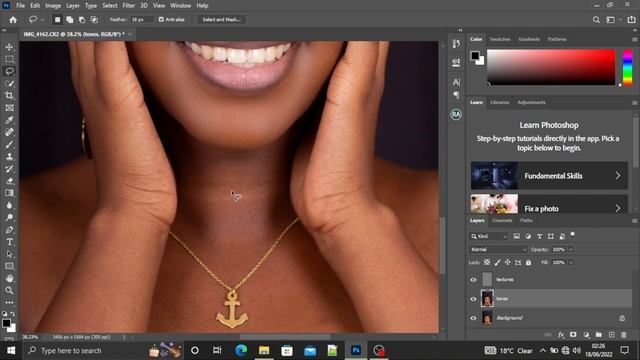This screenshot has width=640, height=360.
Task: Hide the Background layer
Action: pos(473,318)
